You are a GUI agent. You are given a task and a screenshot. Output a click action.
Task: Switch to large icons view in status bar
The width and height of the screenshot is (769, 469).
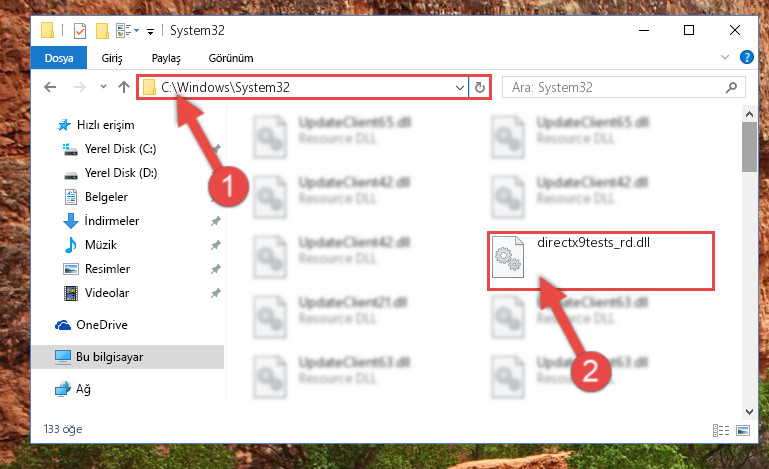coord(743,430)
